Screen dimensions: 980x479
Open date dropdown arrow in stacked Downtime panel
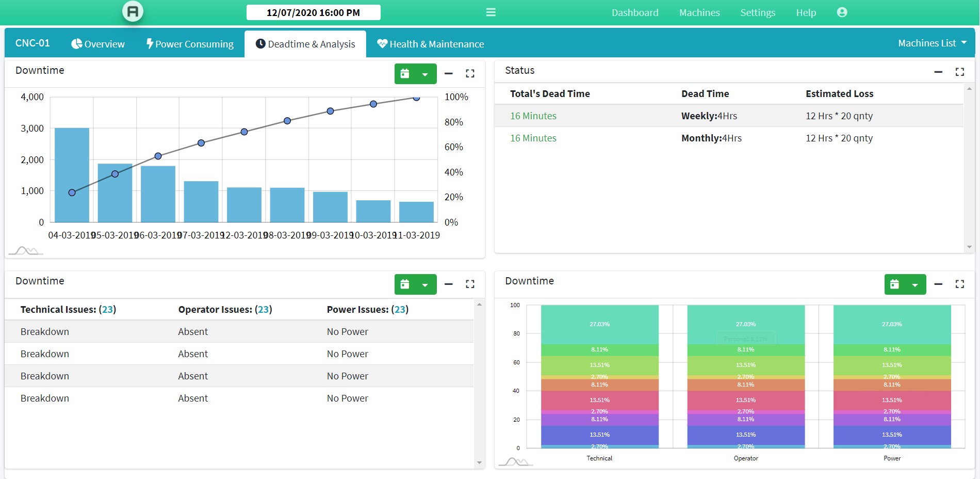click(914, 284)
